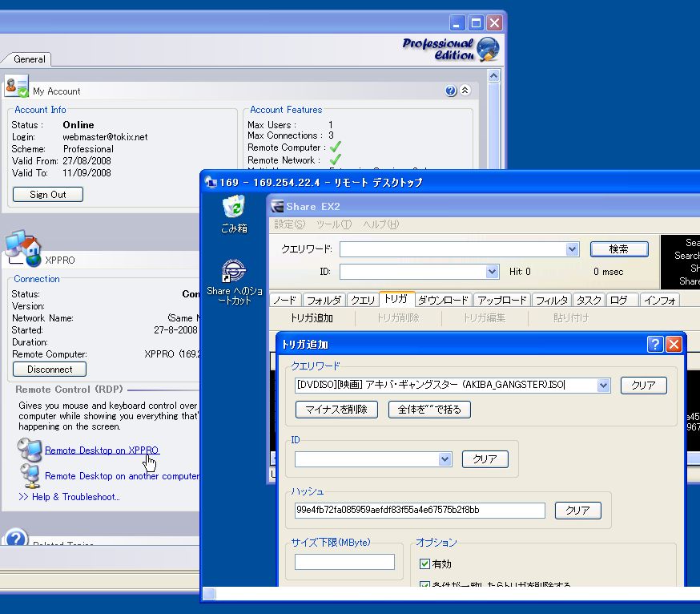Open the ごみ箱 recycle bin icon
The height and width of the screenshot is (614, 700).
(234, 207)
